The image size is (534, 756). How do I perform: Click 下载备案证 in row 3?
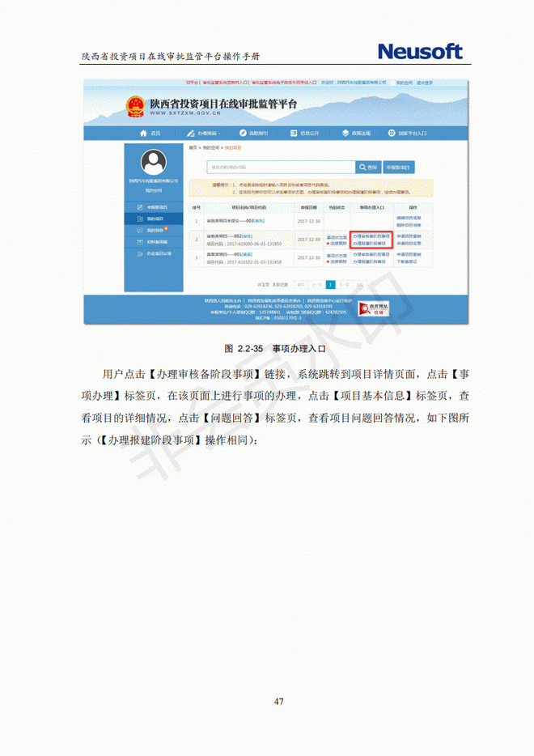tap(407, 261)
